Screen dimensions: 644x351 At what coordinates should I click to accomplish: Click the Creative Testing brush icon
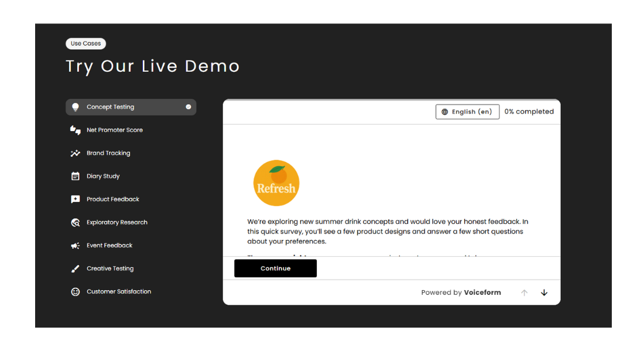tap(75, 268)
